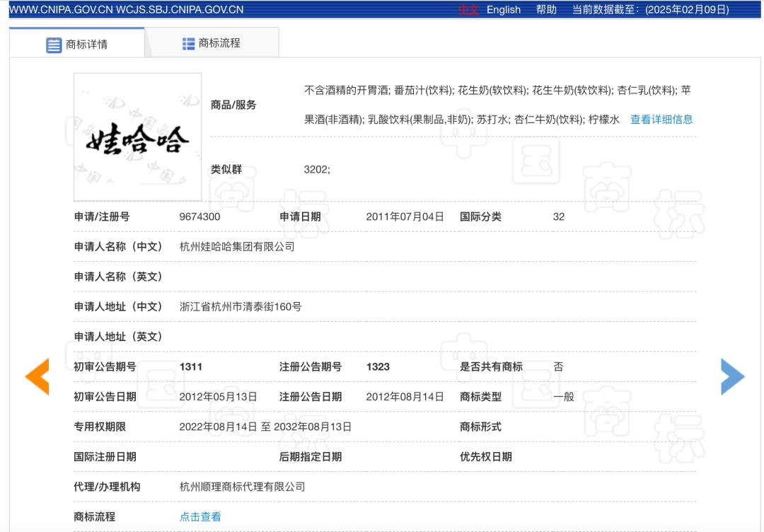Click the grid icon beside 商标流程
Viewport: 764px width, 532px height.
point(188,44)
